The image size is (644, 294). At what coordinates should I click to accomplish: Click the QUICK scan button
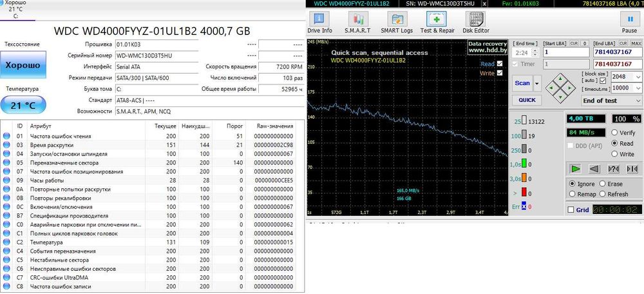pos(527,100)
